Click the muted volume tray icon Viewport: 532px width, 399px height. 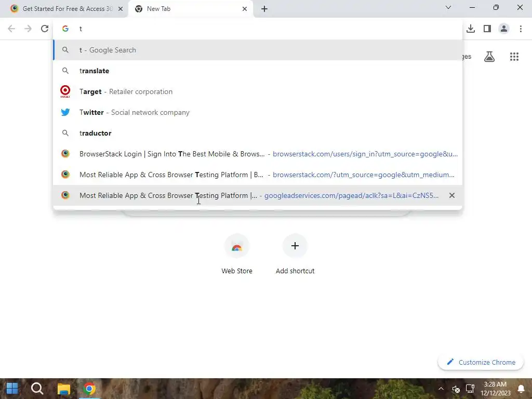(x=456, y=389)
